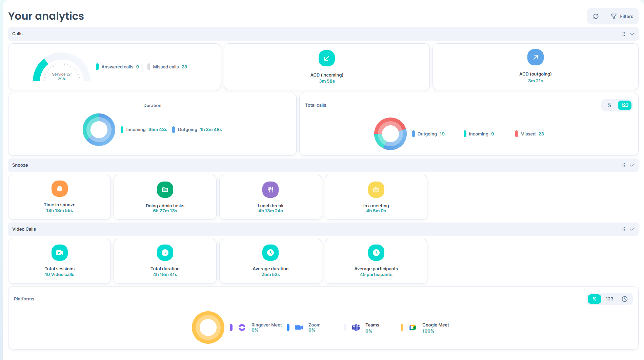Click the Ringover Meet purple legend swatch

pyautogui.click(x=231, y=327)
